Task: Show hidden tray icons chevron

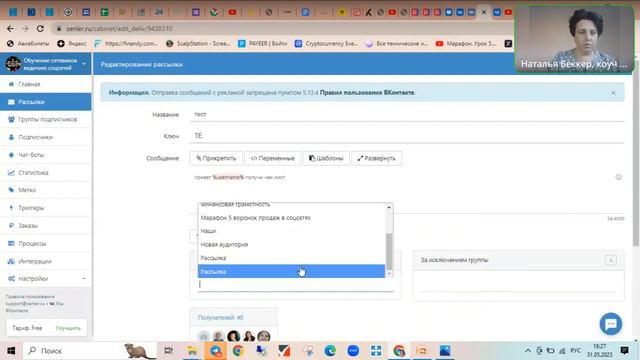Action: [528, 351]
